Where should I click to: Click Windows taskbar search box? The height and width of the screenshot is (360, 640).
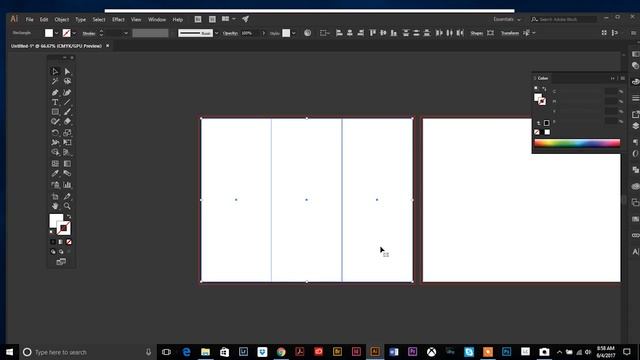(x=87, y=352)
